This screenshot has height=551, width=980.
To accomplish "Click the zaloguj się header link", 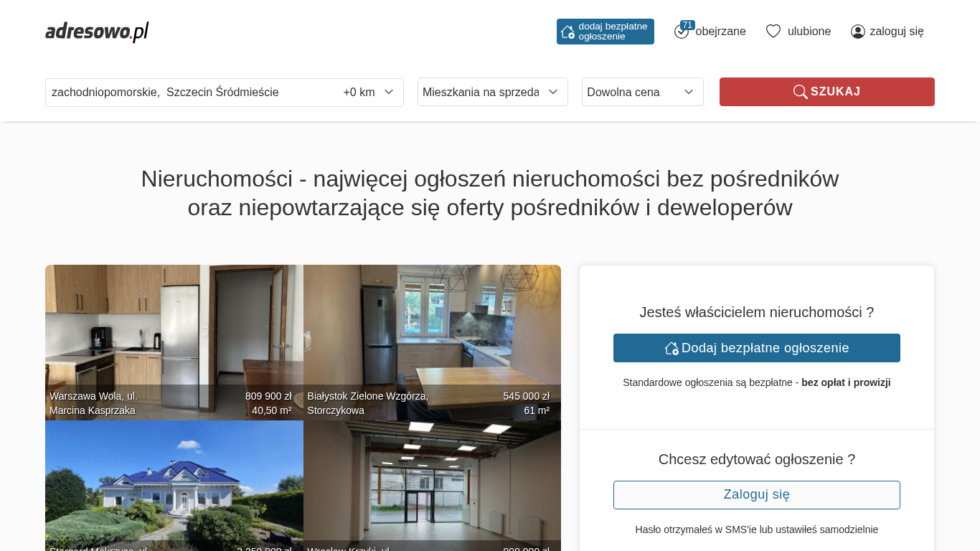I will coord(897,32).
